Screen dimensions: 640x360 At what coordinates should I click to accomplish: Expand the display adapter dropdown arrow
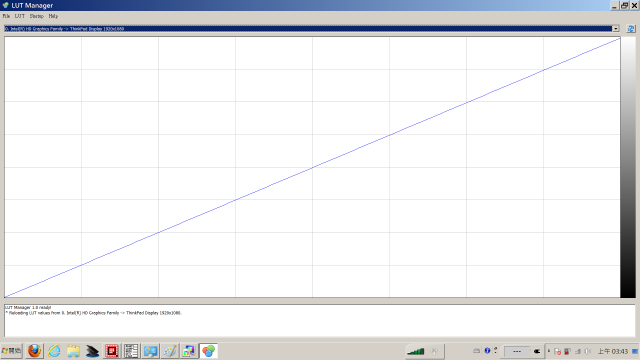[616, 29]
